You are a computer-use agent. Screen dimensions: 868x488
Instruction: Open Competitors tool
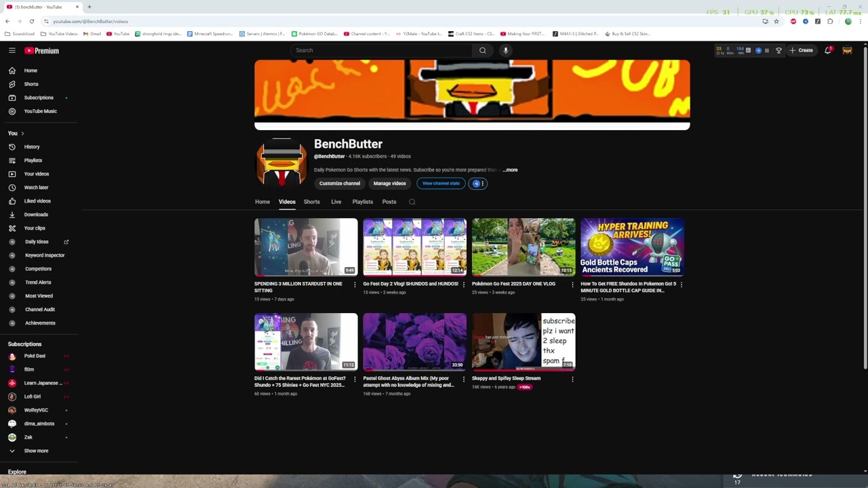[39, 268]
